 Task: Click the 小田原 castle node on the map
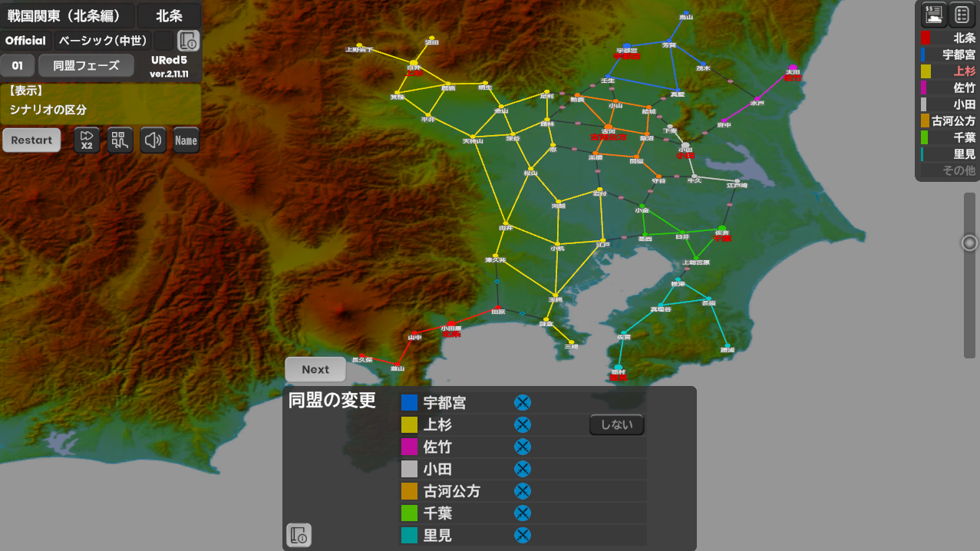[x=452, y=323]
